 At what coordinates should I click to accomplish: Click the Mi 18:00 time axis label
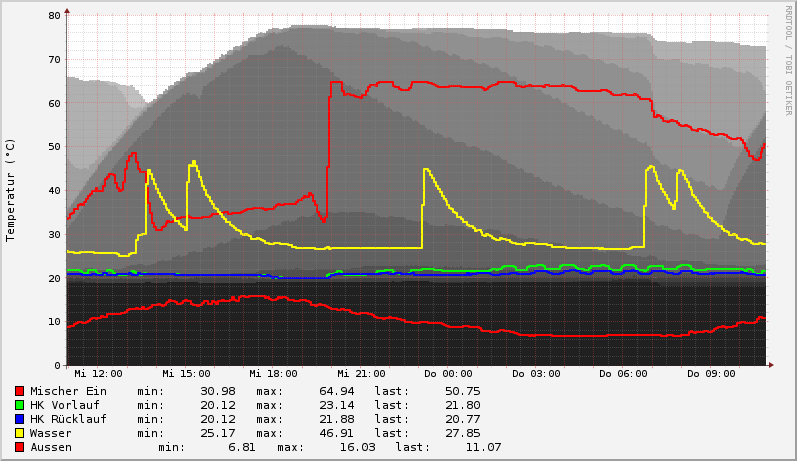pos(273,374)
